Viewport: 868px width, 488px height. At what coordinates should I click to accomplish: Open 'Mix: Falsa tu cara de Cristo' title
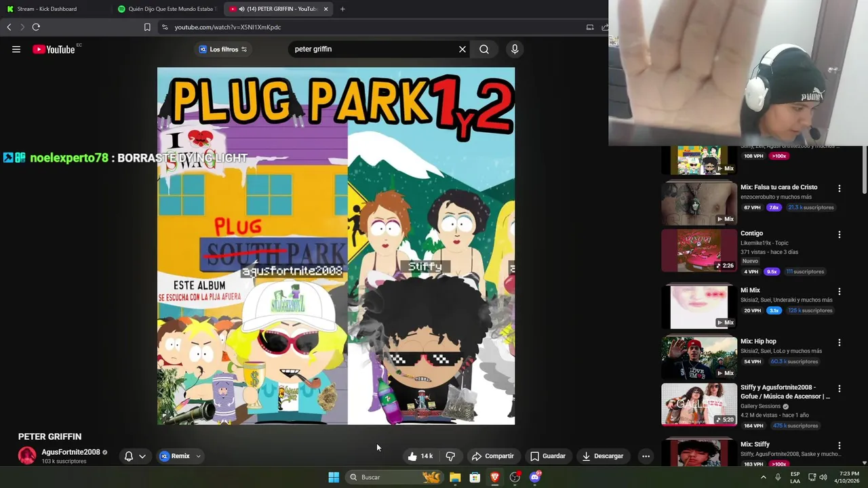(779, 187)
